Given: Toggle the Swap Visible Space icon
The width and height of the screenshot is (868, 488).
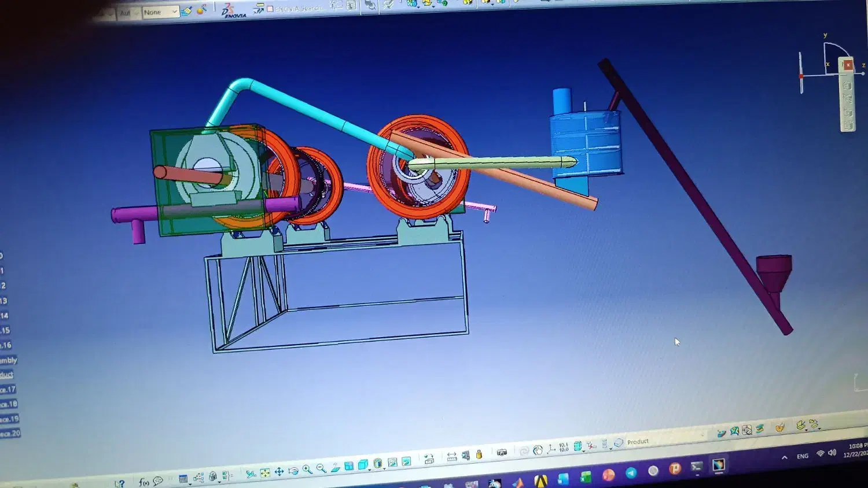Looking at the screenshot, I should [x=406, y=461].
